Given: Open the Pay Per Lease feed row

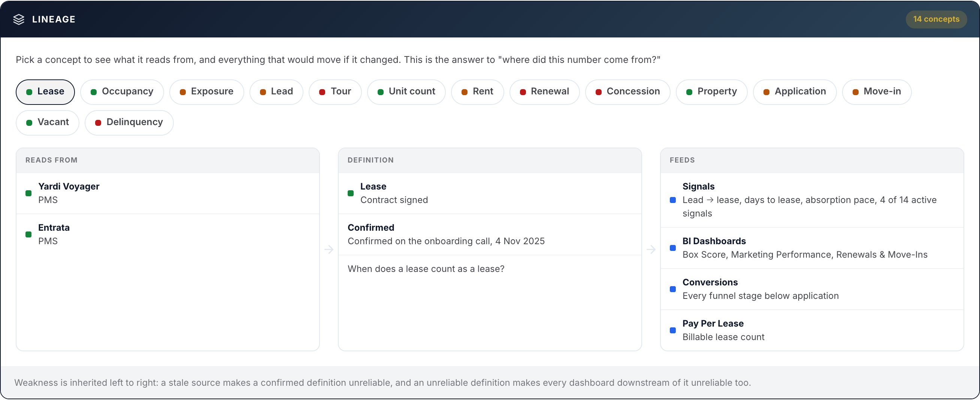Looking at the screenshot, I should coord(812,330).
